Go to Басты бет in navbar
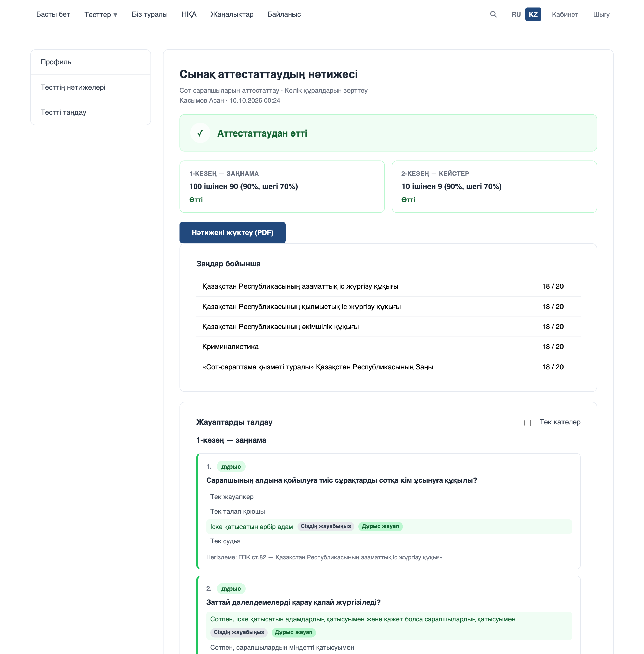Image resolution: width=644 pixels, height=654 pixels. tap(53, 14)
